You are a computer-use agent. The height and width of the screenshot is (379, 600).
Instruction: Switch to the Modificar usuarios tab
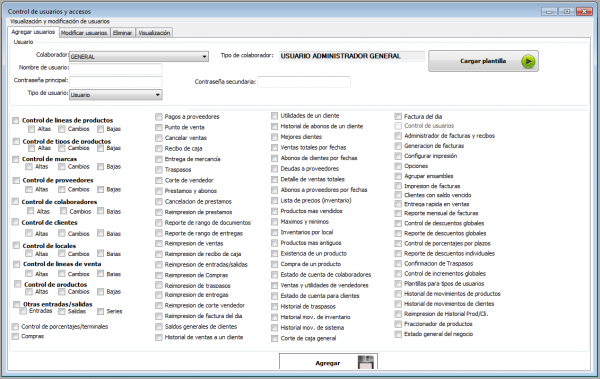click(84, 33)
